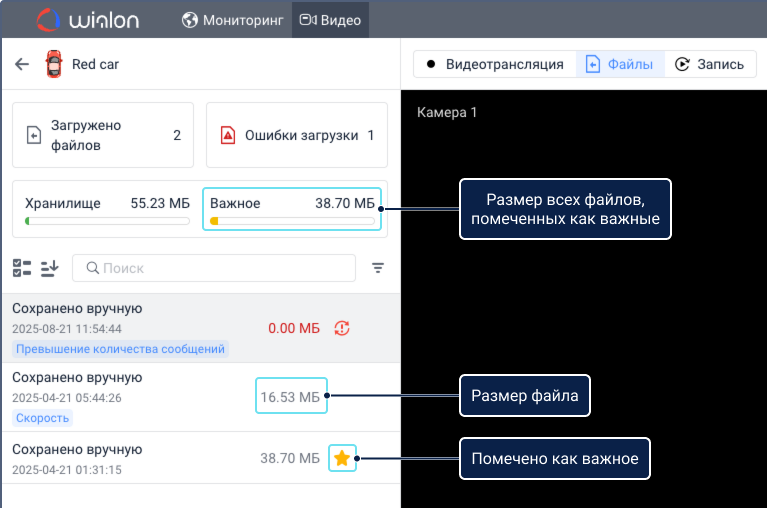Select the file dated 2025-08-21 11:54:44
This screenshot has height=508, width=767.
click(201, 328)
